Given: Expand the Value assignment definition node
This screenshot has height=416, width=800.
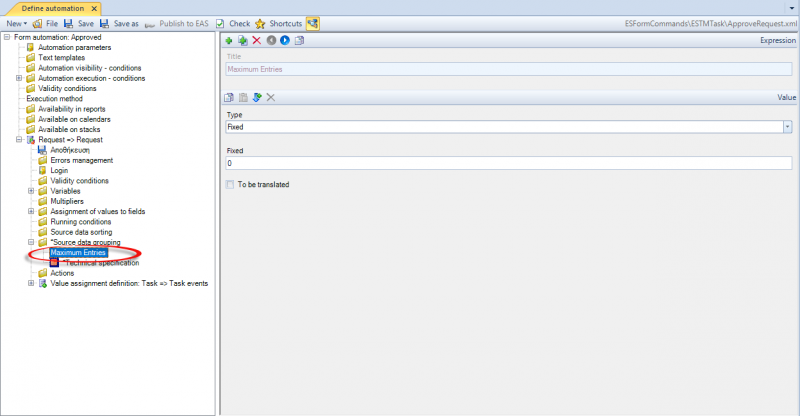Looking at the screenshot, I should 31,283.
